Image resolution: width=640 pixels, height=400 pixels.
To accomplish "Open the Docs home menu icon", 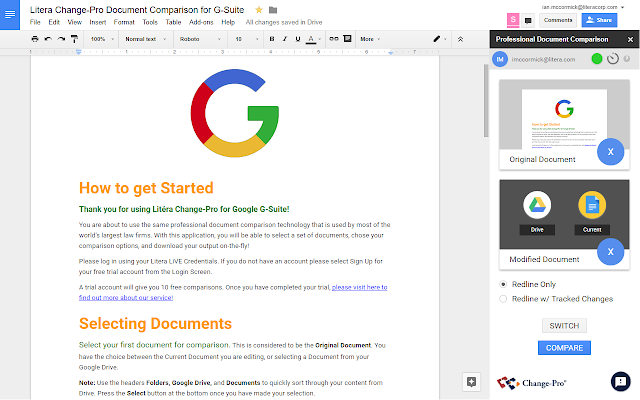I will pyautogui.click(x=10, y=15).
